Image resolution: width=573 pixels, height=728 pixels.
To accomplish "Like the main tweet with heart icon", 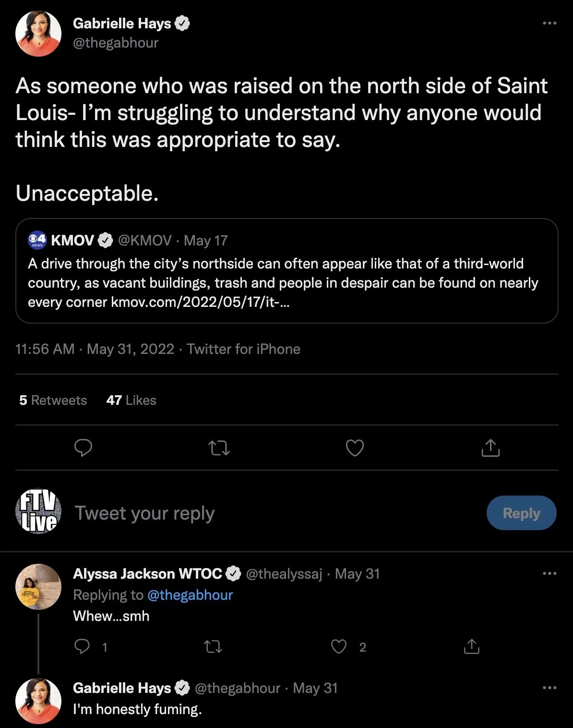I will point(355,448).
